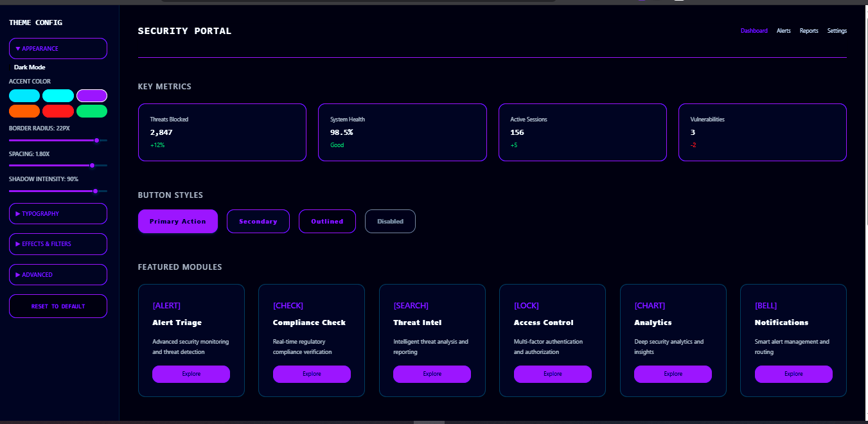
Task: Explore the Threat Intel module
Action: (432, 374)
